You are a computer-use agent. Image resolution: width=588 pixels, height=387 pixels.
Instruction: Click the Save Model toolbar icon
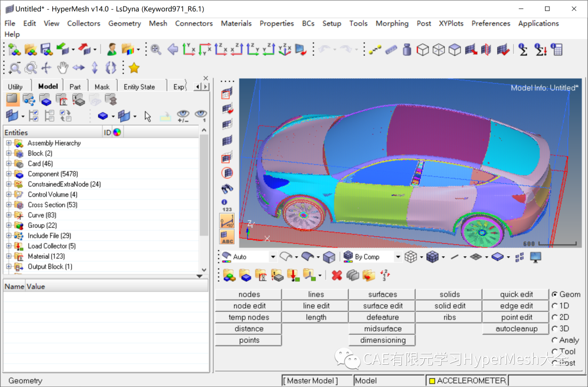click(x=46, y=49)
